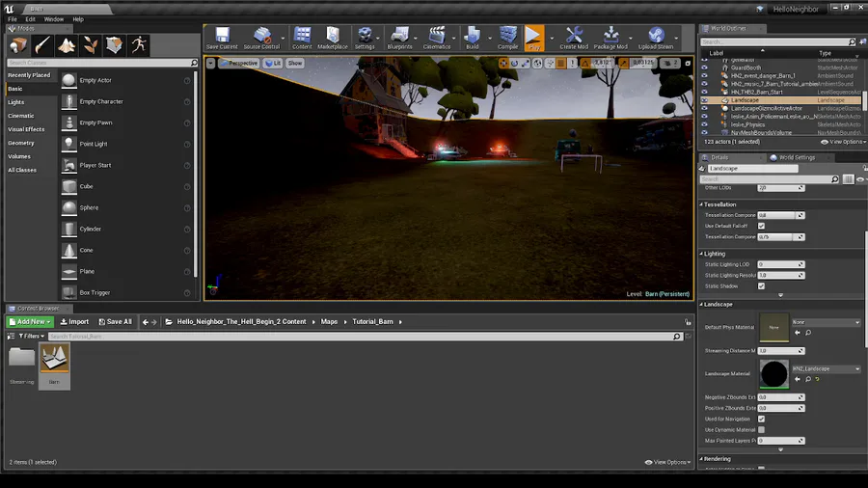This screenshot has width=868, height=488.
Task: Select the Paint mode brush icon
Action: (42, 45)
